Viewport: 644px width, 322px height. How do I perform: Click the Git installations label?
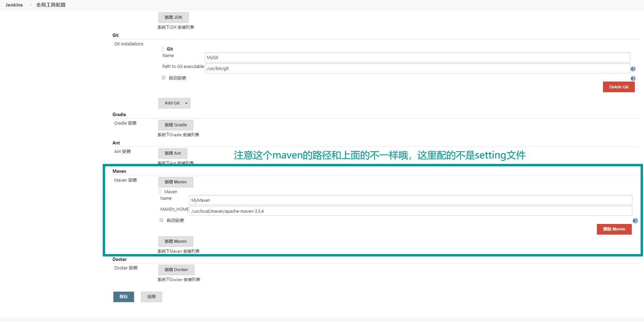click(129, 44)
